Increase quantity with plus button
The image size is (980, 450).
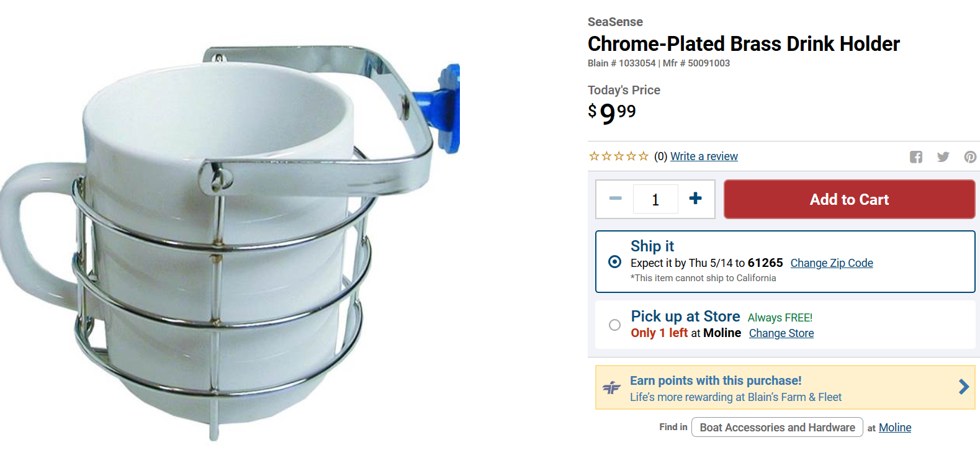pos(695,199)
